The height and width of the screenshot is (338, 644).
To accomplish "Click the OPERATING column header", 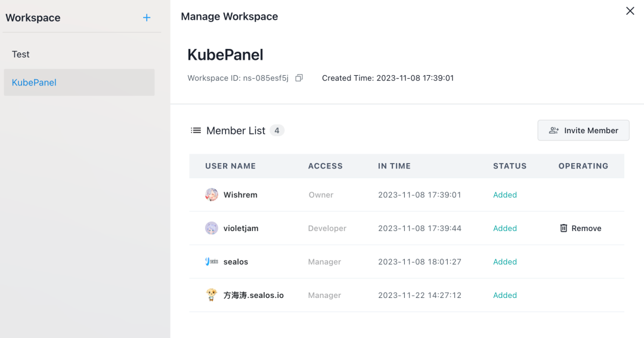I will (583, 166).
